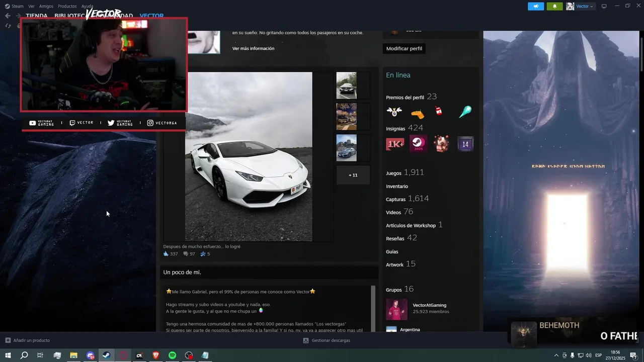Switch to the VECTOR profile tab
Screen dimensions: 644x362
(151, 16)
